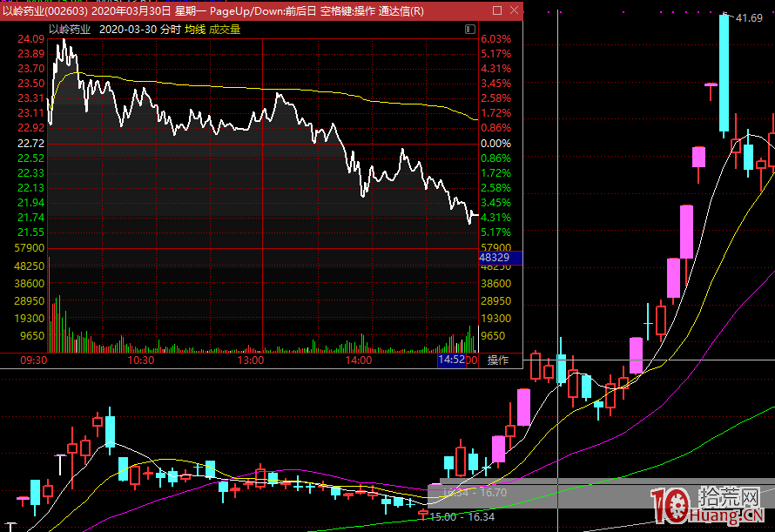Click the 6.03% top percent axis label

pyautogui.click(x=495, y=39)
